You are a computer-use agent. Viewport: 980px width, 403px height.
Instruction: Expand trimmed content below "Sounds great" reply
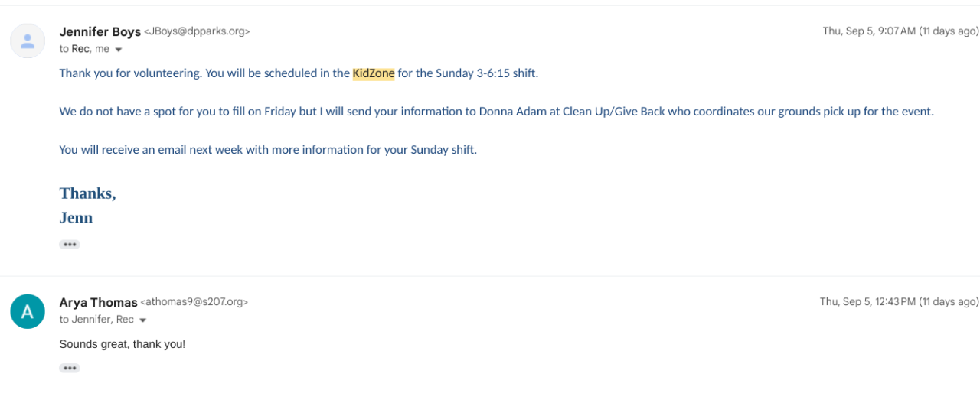click(70, 368)
